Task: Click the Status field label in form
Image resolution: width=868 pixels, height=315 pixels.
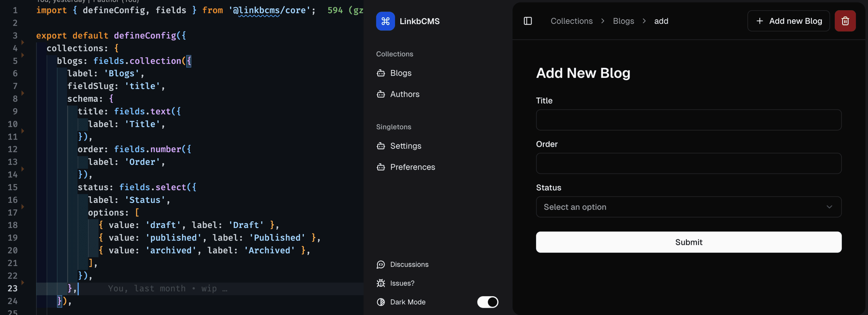Action: click(548, 188)
